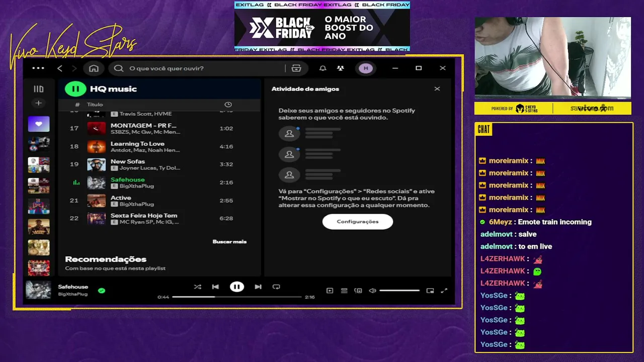Viewport: 644px width, 362px height.
Task: Toggle friend activity icon in top bar
Action: point(341,68)
